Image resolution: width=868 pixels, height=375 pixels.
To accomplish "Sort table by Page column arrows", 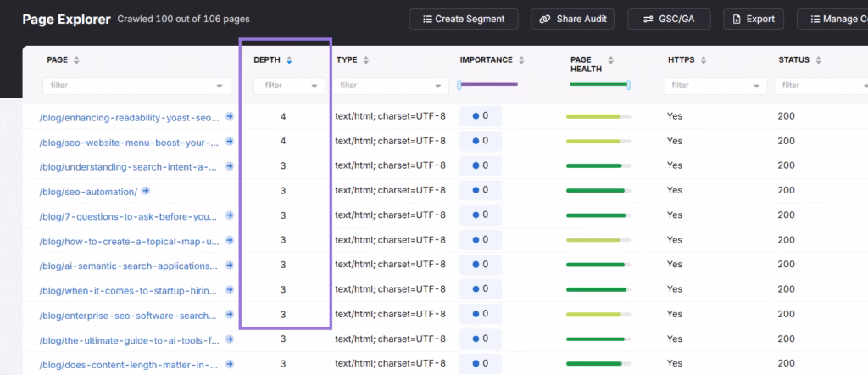I will [x=76, y=60].
